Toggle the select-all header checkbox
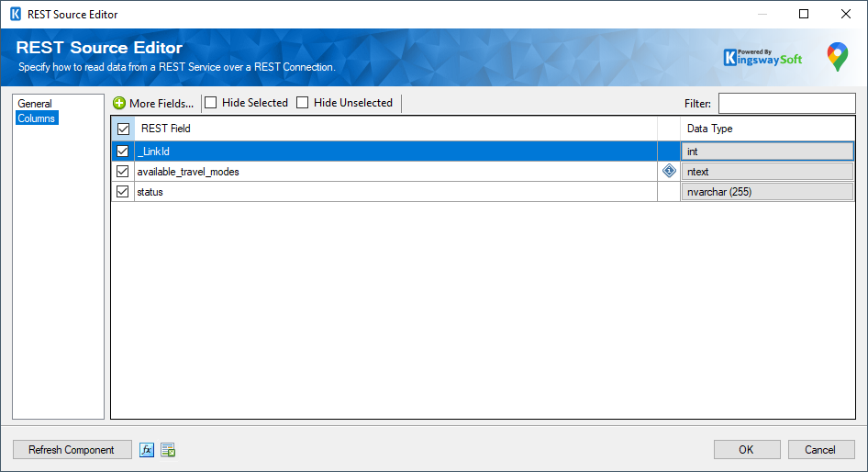 (123, 129)
